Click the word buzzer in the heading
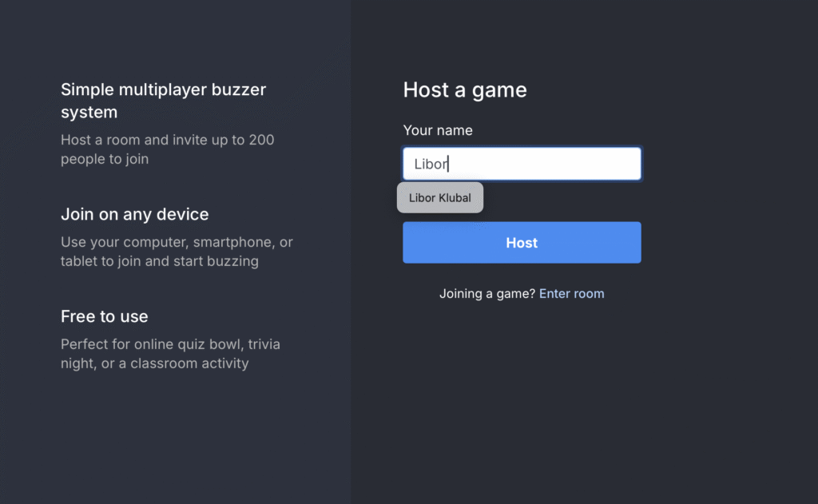 click(238, 89)
